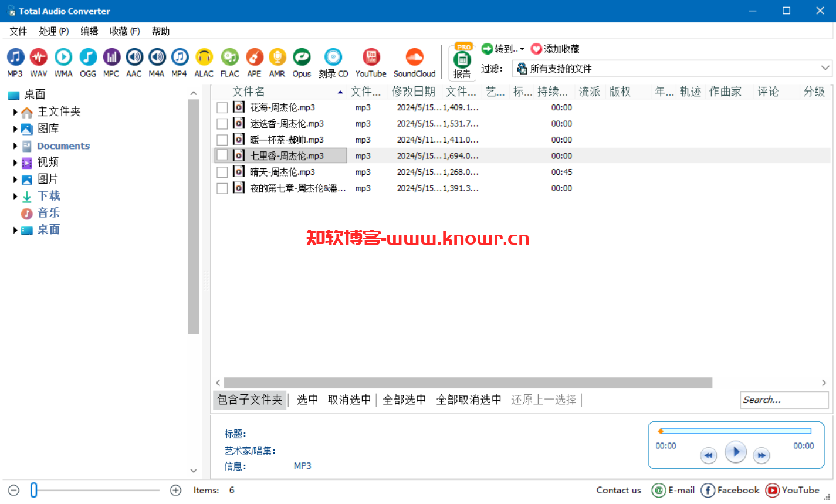Click the horizontal scrollbar under file list
Viewport: 836px width, 504px height.
coord(468,383)
